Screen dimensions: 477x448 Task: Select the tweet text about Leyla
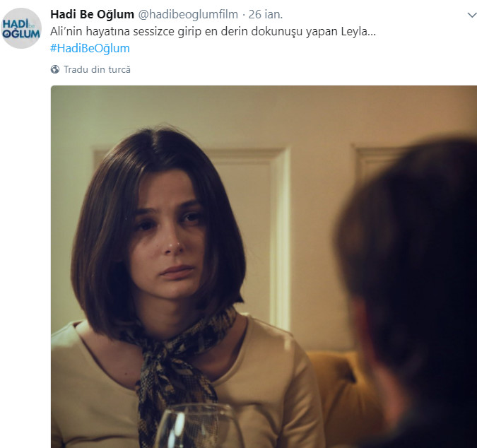(213, 31)
